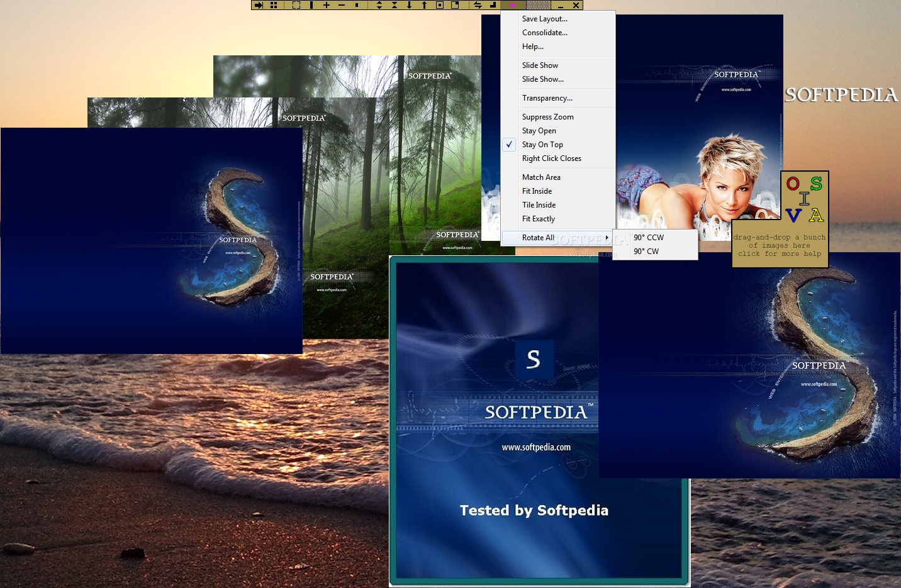Choose 90° CCW rotation
The width and height of the screenshot is (901, 588).
[x=655, y=238]
